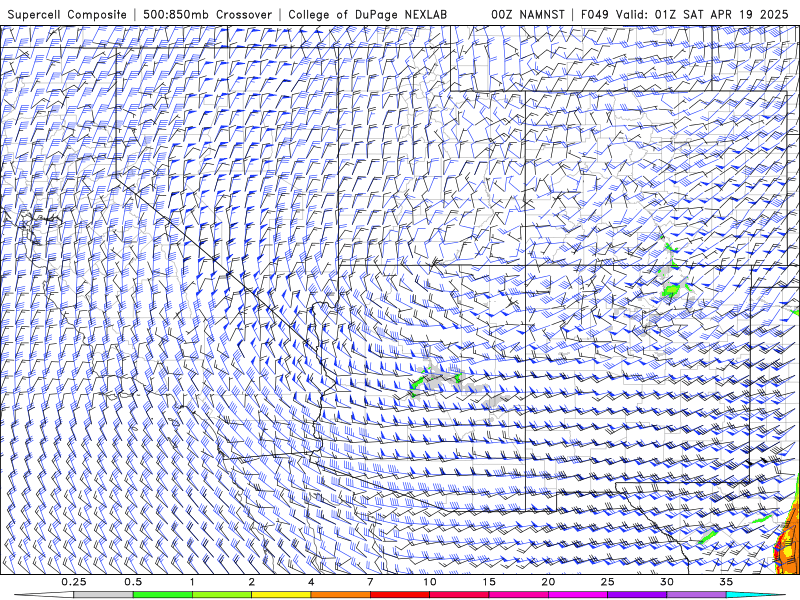Viewport: 800px width, 600px height.
Task: Click the lavender 30–35 color bar segment
Action: click(696, 595)
